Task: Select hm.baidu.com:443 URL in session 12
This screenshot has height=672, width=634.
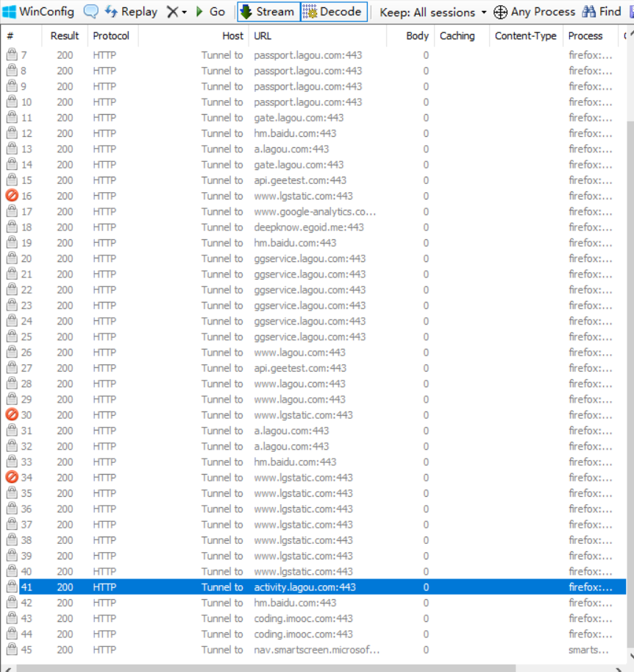Action: tap(295, 133)
